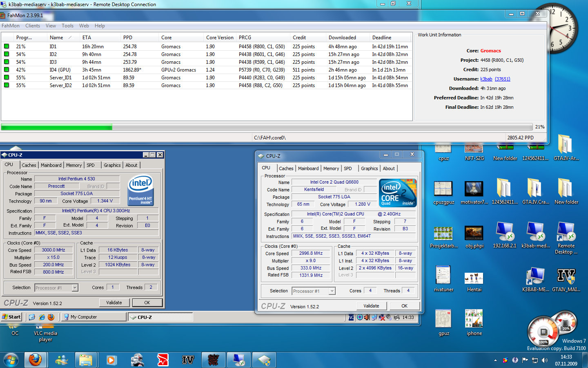Click Show Desktop icon in remote quick launch

coord(32,317)
